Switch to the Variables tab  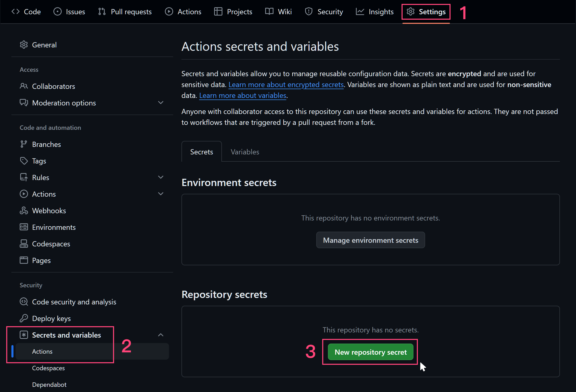245,152
